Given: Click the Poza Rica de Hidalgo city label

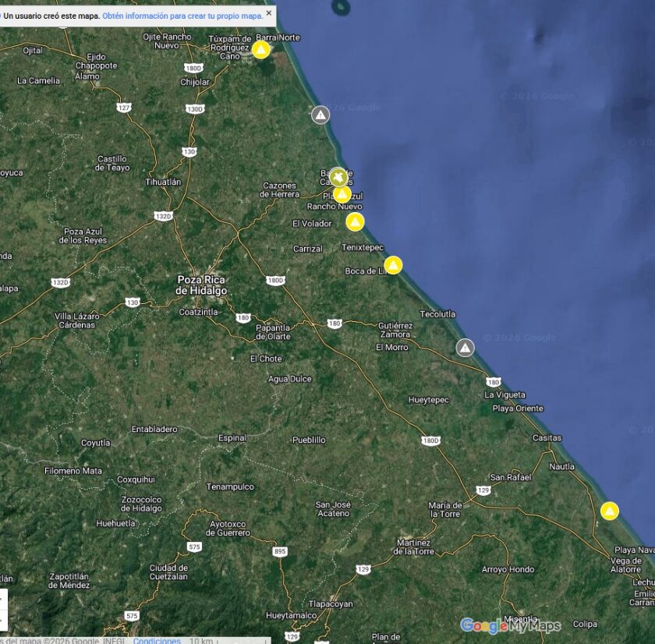Looking at the screenshot, I should click(202, 285).
